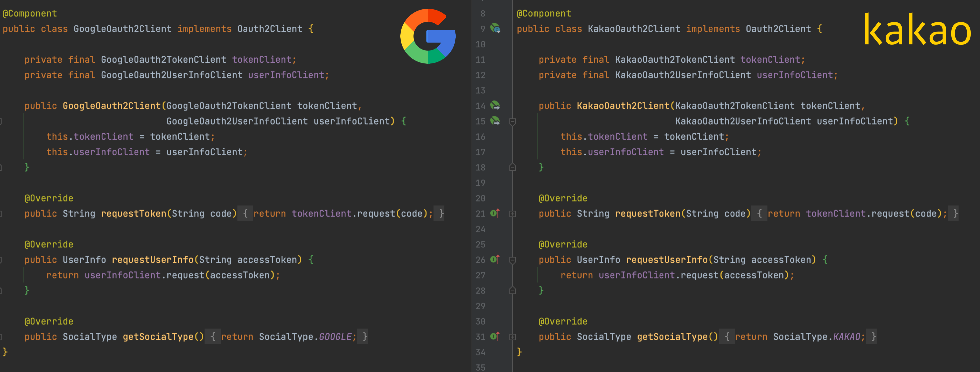980x372 pixels.
Task: Click KakaoOauth2Client class name in declaration
Action: pyautogui.click(x=634, y=29)
